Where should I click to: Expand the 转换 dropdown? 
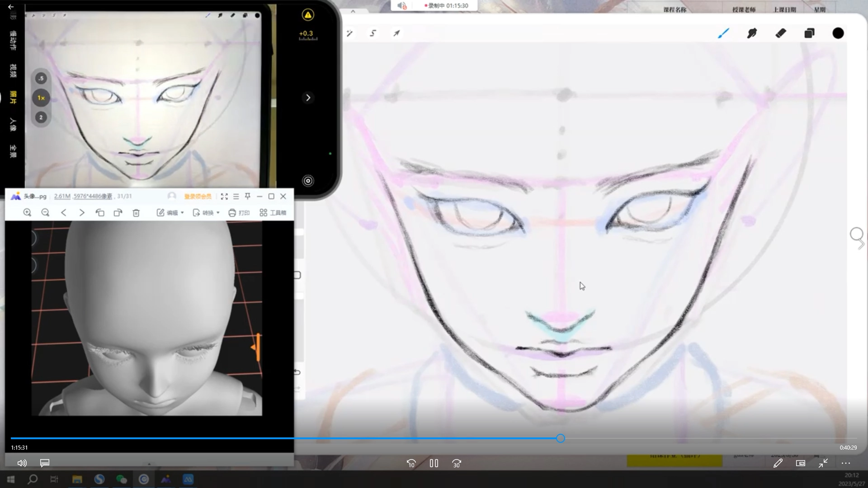pos(206,212)
